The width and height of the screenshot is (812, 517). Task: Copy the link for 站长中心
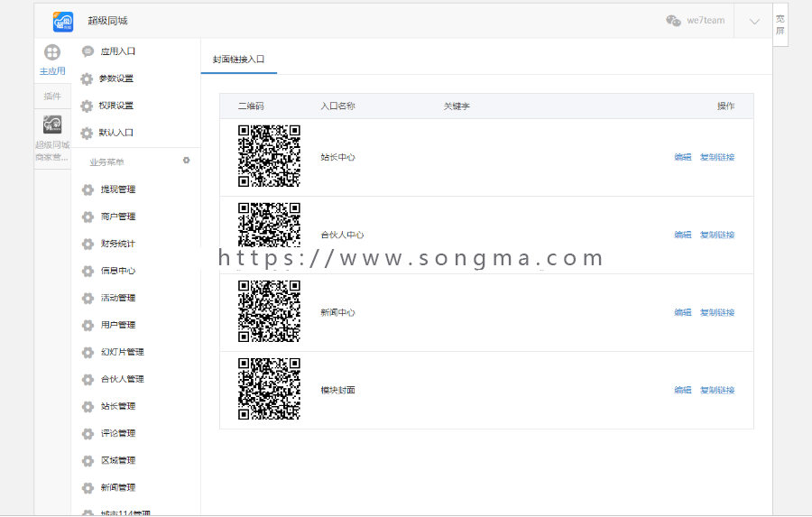pos(717,157)
